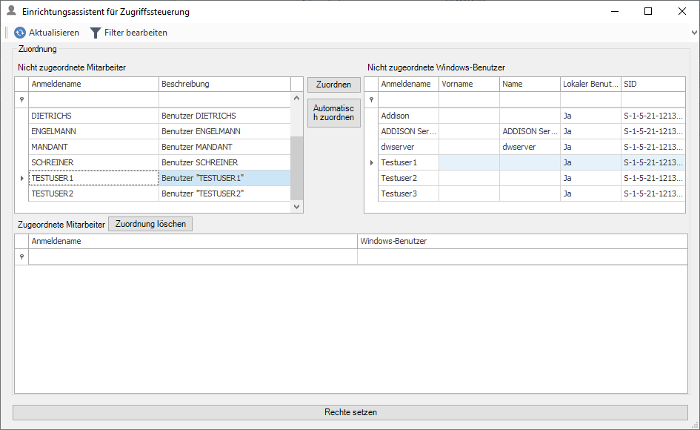Click description Benutzer DIETRICHS
700x430 pixels.
coord(199,116)
